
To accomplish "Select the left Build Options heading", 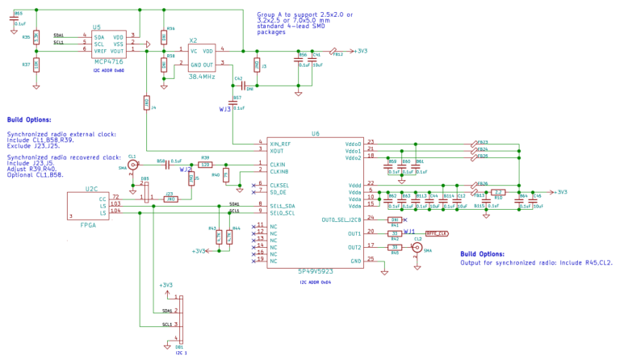I will [x=29, y=119].
